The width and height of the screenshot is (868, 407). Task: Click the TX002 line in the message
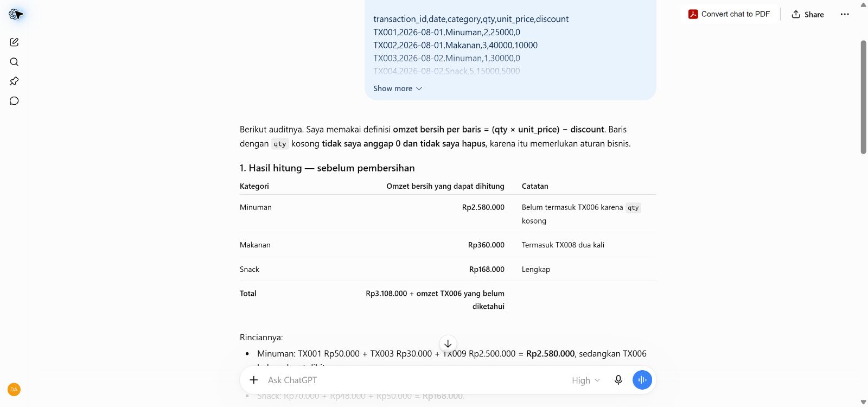pyautogui.click(x=455, y=45)
